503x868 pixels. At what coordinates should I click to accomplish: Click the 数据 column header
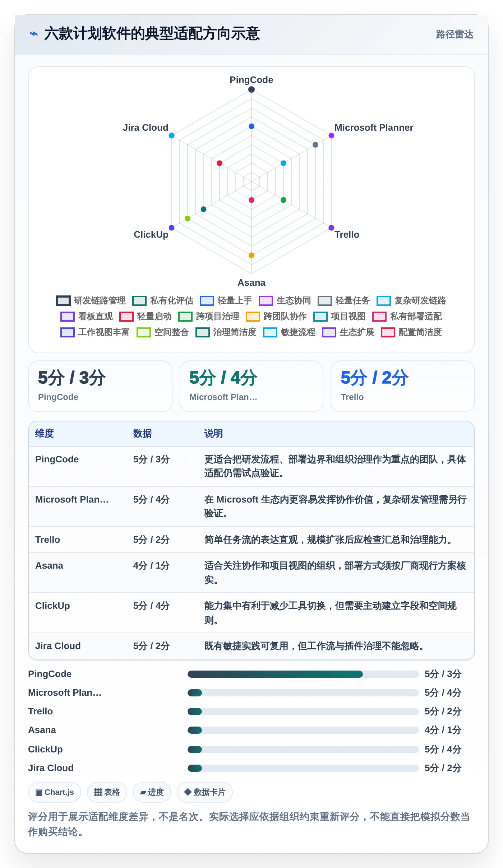point(143,433)
